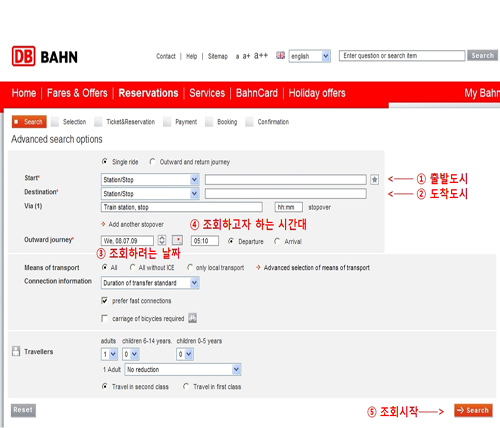This screenshot has width=500, height=428.
Task: Click the DB Bahn logo
Action: (x=45, y=56)
